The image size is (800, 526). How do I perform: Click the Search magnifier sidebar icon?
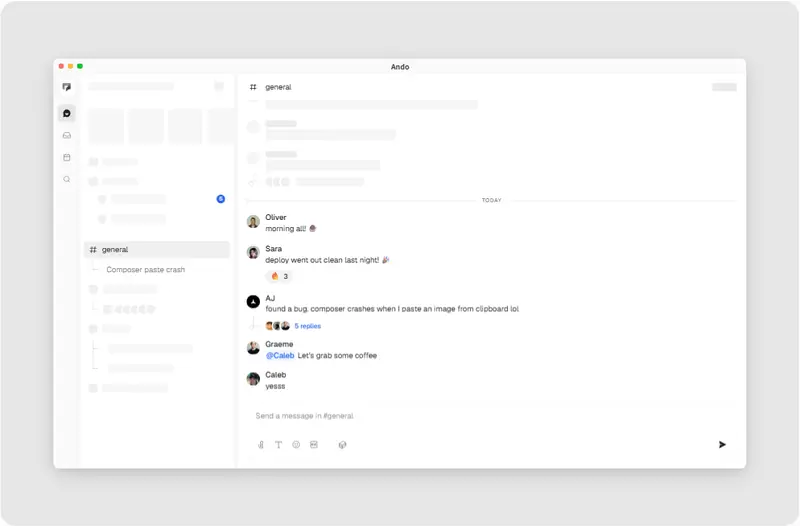(67, 180)
